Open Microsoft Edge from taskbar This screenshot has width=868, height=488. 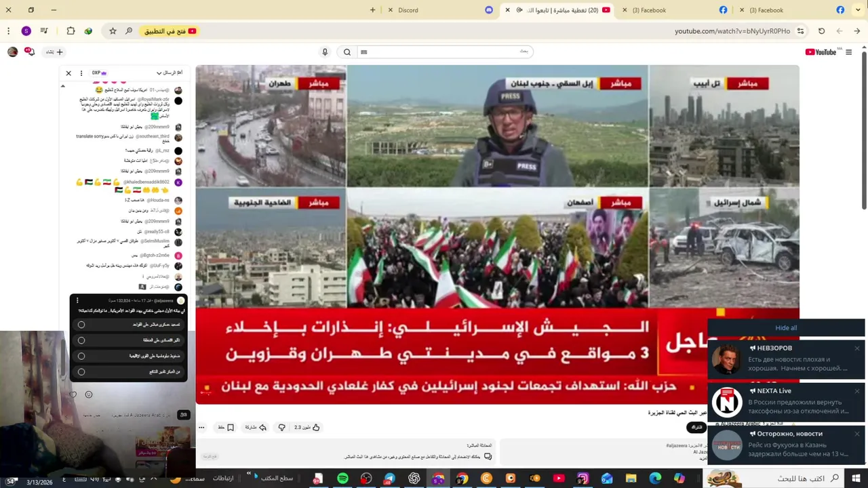point(655,479)
